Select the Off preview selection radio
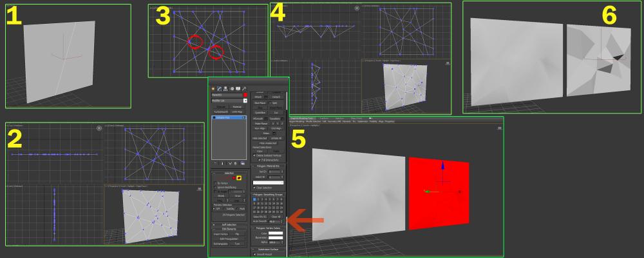Image resolution: width=644 pixels, height=258 pixels. click(x=214, y=208)
